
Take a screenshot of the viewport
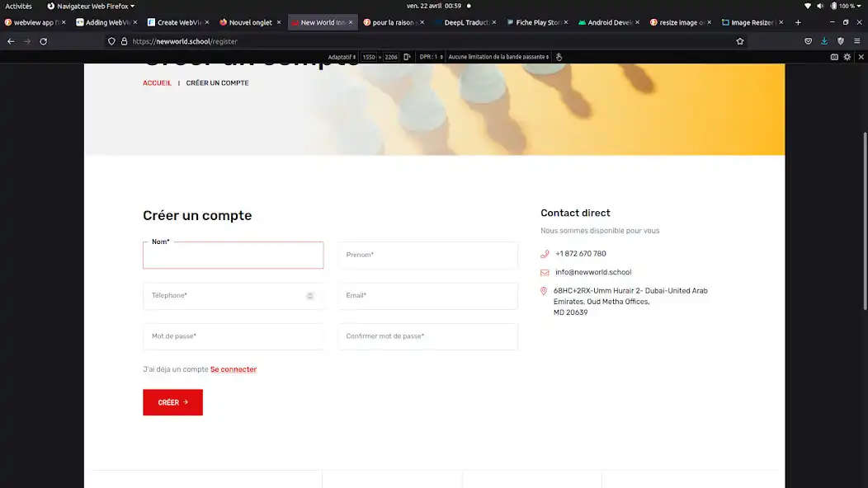[x=834, y=57]
